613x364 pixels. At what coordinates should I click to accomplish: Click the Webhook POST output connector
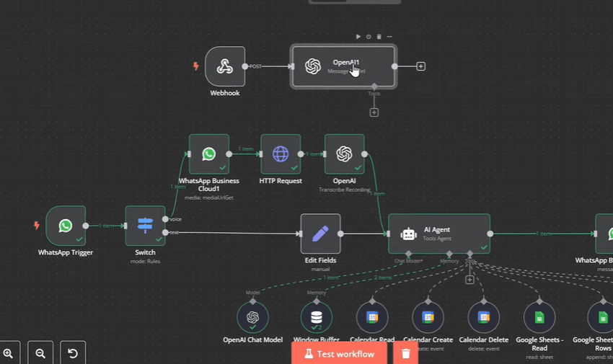(245, 66)
